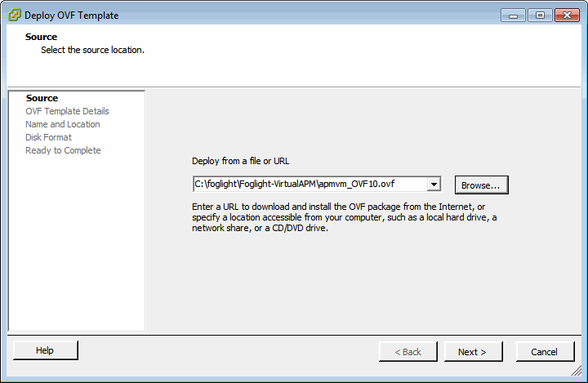Image resolution: width=588 pixels, height=383 pixels.
Task: Open Help for this wizard
Action: (x=45, y=350)
